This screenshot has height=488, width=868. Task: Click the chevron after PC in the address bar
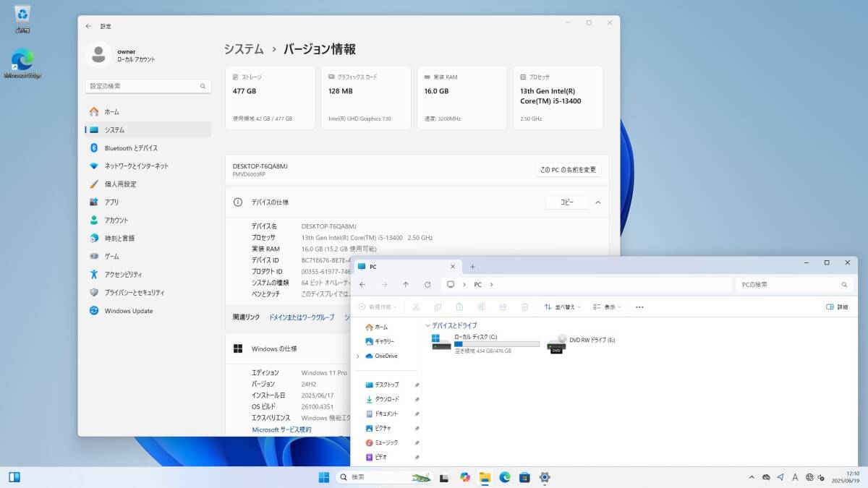491,285
